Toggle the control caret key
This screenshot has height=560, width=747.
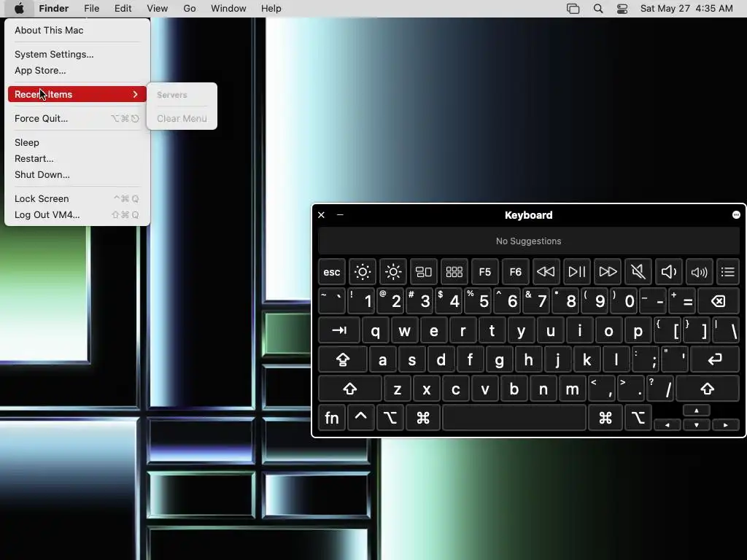pyautogui.click(x=360, y=418)
